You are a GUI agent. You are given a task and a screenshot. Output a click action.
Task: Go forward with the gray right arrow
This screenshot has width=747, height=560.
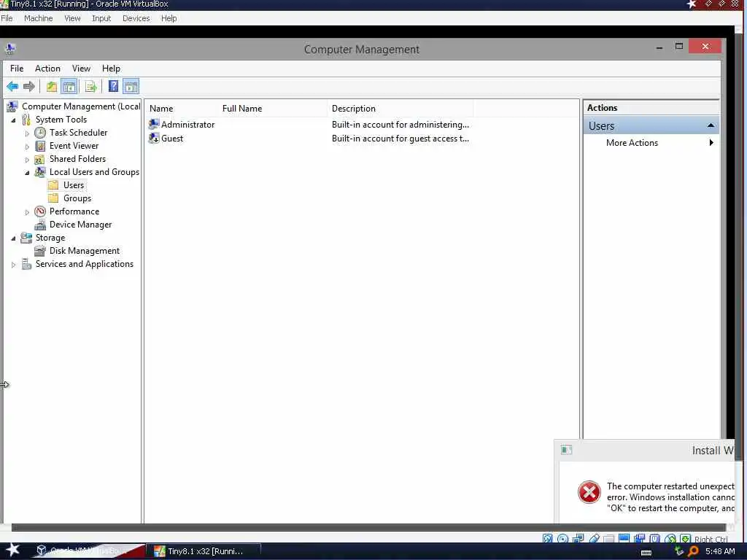tap(29, 87)
